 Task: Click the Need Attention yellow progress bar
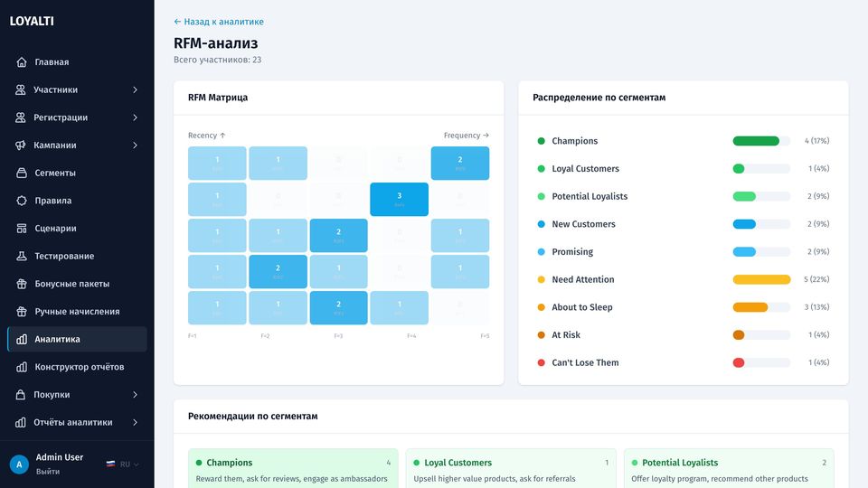(761, 279)
